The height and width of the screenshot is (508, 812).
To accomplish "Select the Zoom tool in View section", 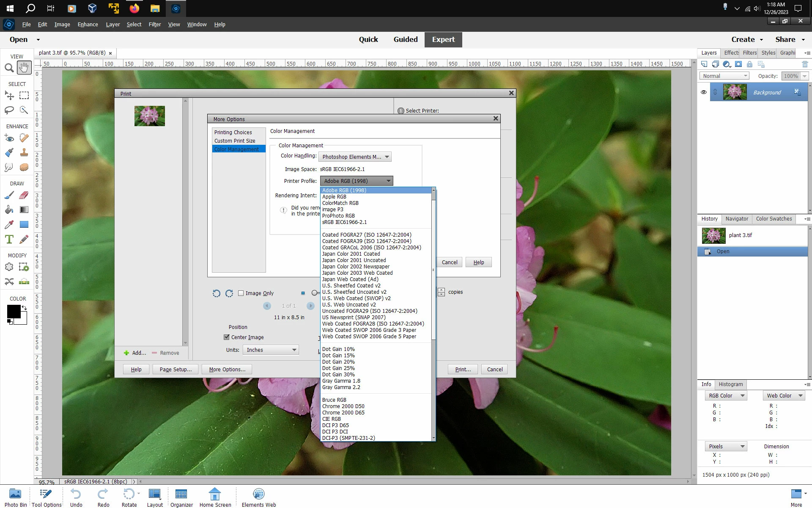I will 9,68.
